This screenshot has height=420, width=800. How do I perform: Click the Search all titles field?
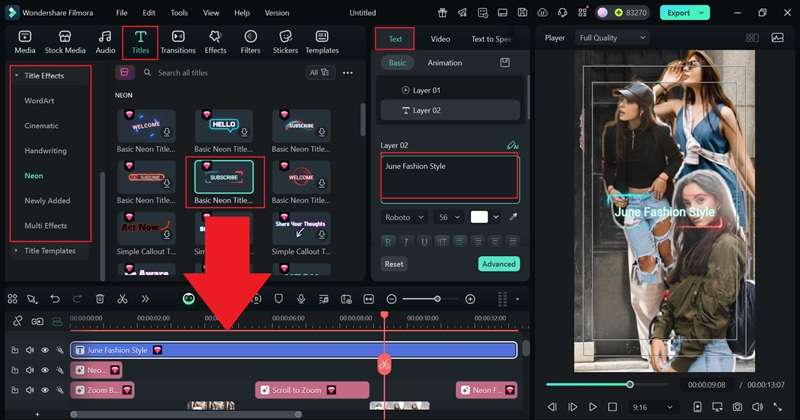point(219,72)
